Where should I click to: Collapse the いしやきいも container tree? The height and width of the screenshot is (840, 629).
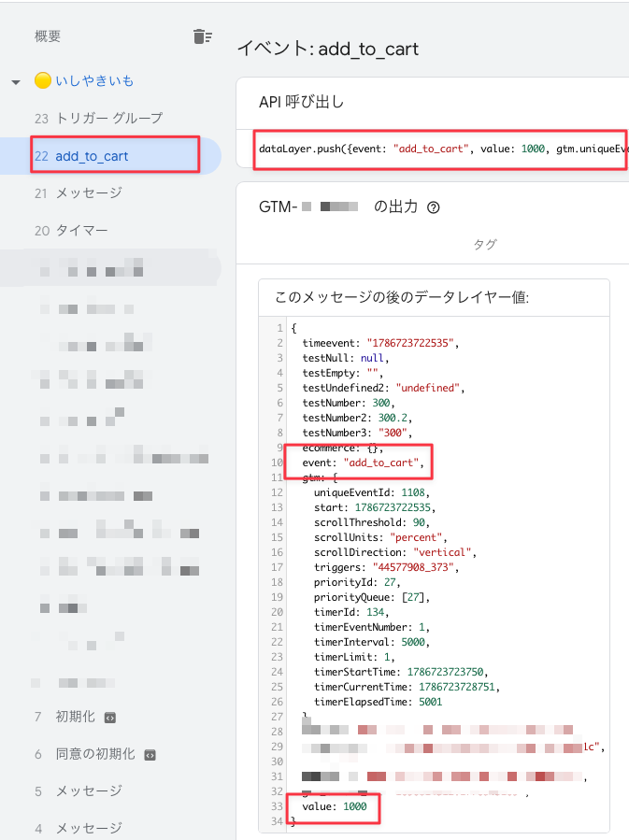(x=16, y=82)
